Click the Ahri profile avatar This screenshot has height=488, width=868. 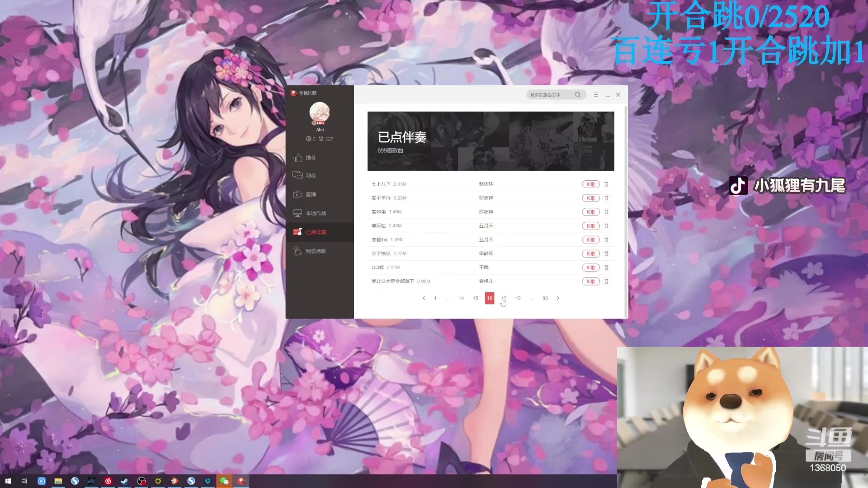[320, 113]
